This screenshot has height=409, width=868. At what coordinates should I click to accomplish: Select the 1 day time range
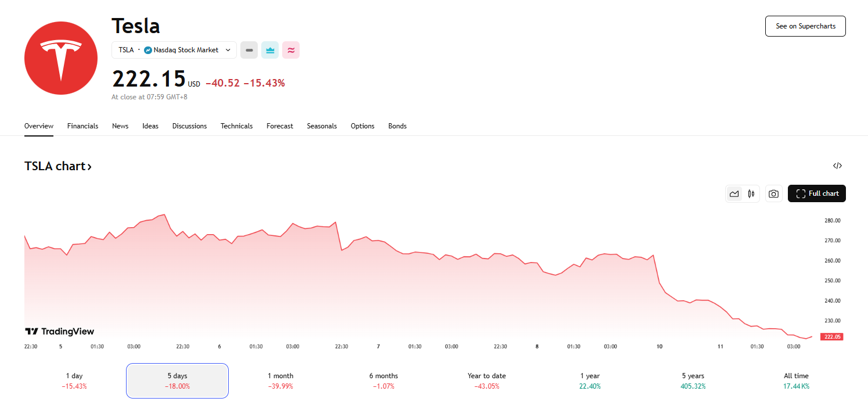click(x=74, y=381)
